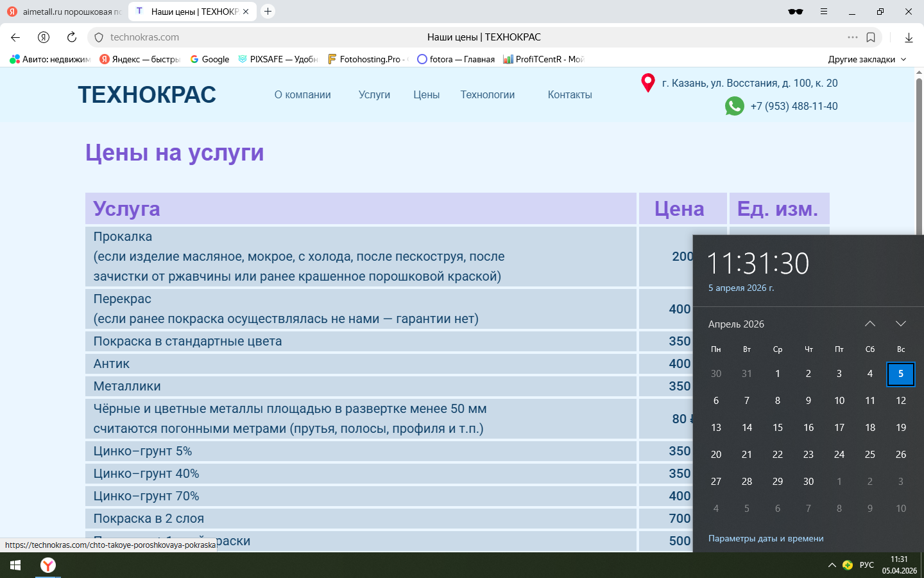924x578 pixels.
Task: Open the downloads arrow icon
Action: (909, 37)
